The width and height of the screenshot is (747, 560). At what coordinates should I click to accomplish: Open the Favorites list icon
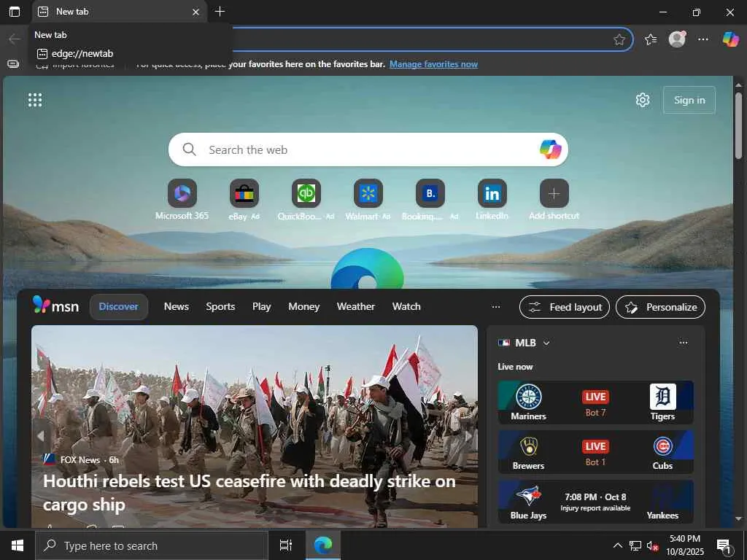click(651, 39)
